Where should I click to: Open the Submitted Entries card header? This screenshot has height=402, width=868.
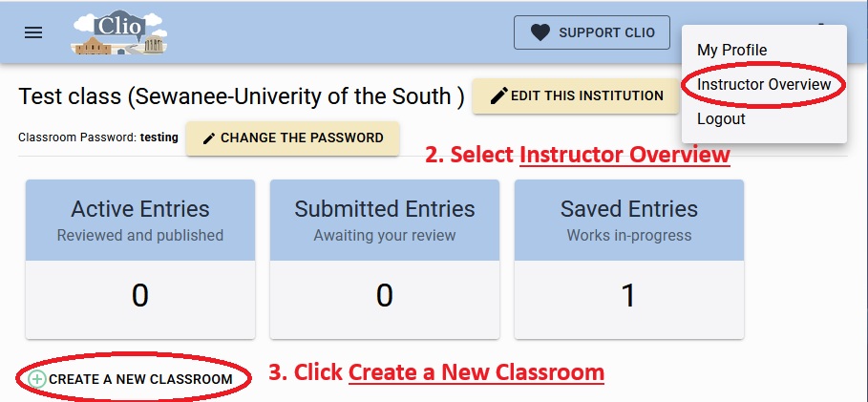pos(385,220)
